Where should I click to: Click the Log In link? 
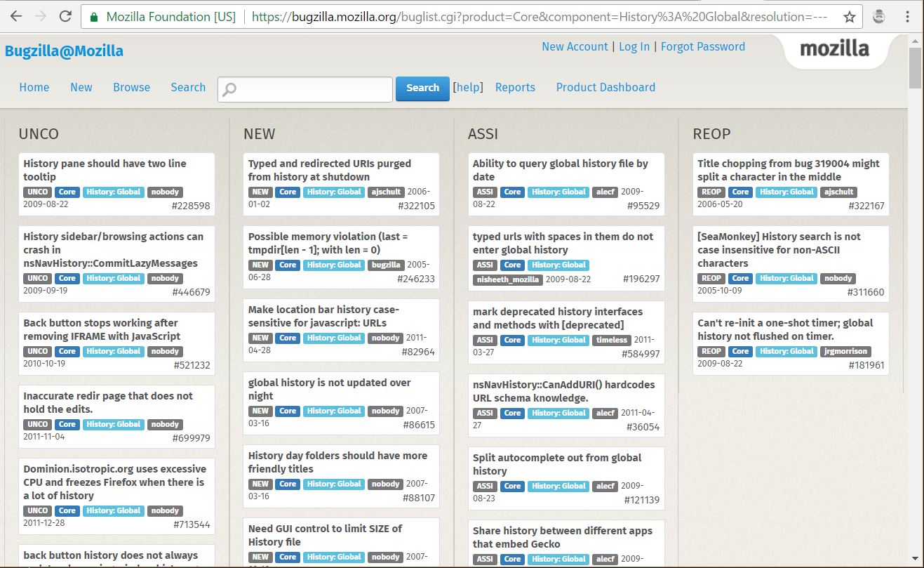coord(634,46)
